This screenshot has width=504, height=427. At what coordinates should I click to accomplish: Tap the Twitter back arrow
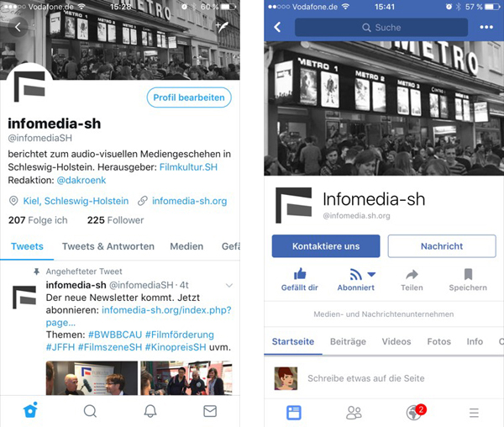coord(18,28)
